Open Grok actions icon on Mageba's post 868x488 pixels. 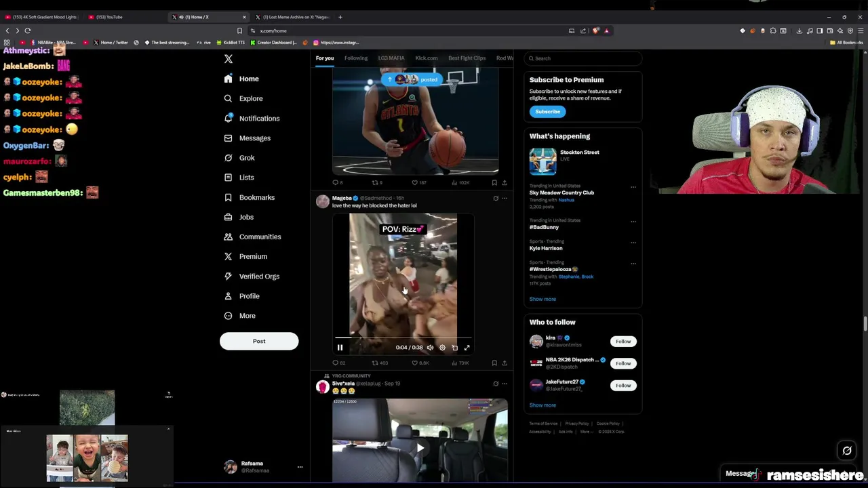pyautogui.click(x=496, y=199)
